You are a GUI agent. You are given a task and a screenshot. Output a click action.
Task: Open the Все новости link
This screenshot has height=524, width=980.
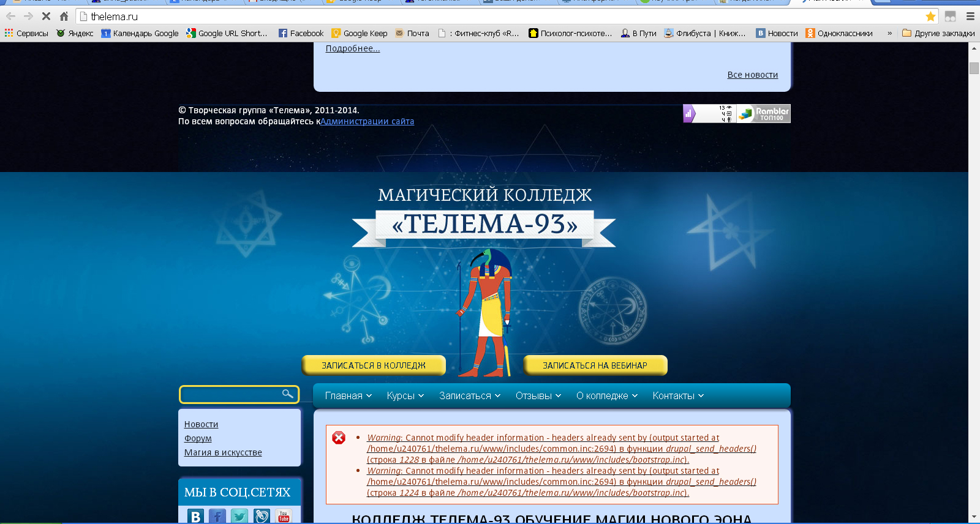coord(753,75)
